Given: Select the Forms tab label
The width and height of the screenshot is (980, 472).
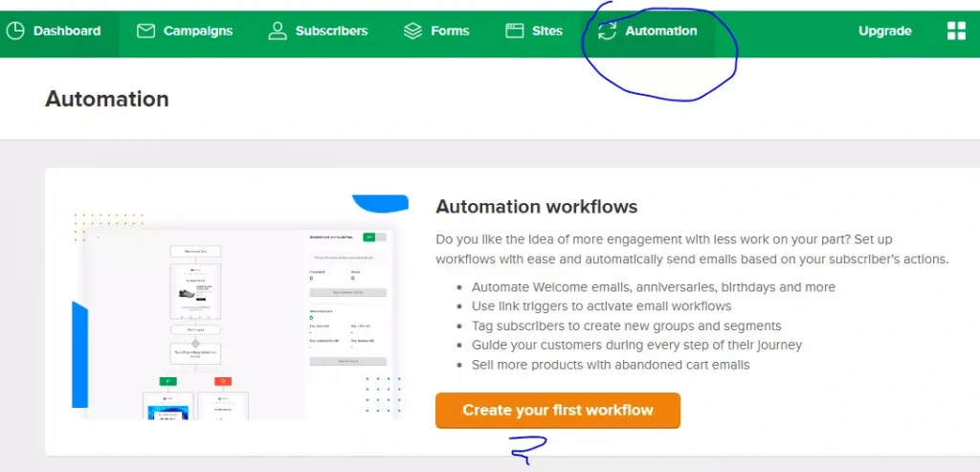Looking at the screenshot, I should [x=450, y=31].
